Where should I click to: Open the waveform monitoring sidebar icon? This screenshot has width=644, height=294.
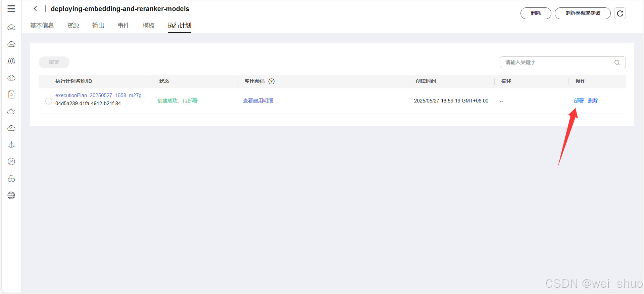click(11, 61)
